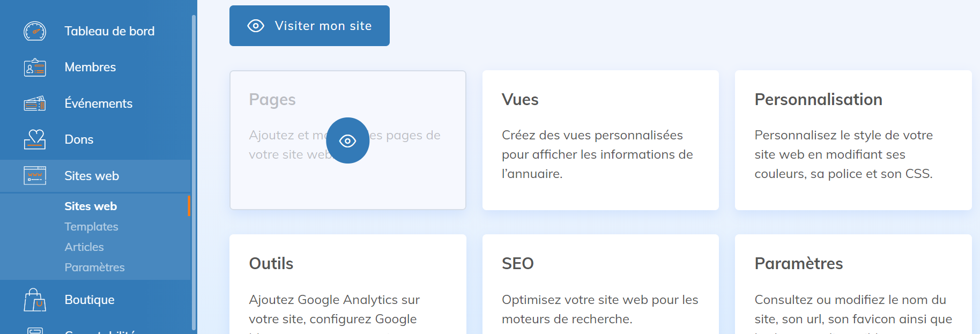The width and height of the screenshot is (980, 334).
Task: Click the Dons heart icon
Action: tap(35, 139)
